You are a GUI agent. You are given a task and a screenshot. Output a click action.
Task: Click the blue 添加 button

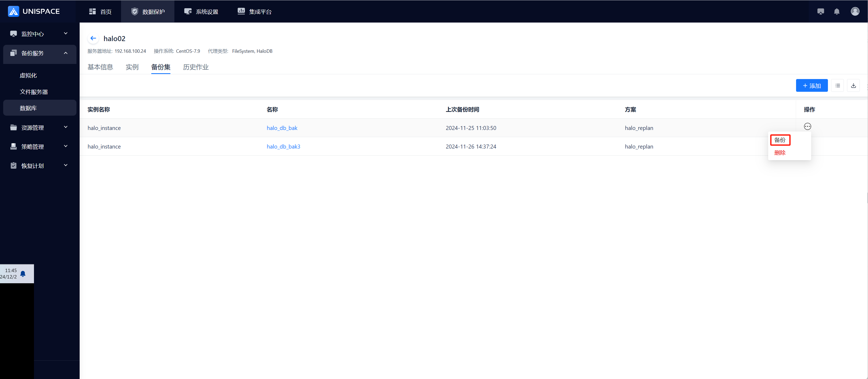[811, 85]
